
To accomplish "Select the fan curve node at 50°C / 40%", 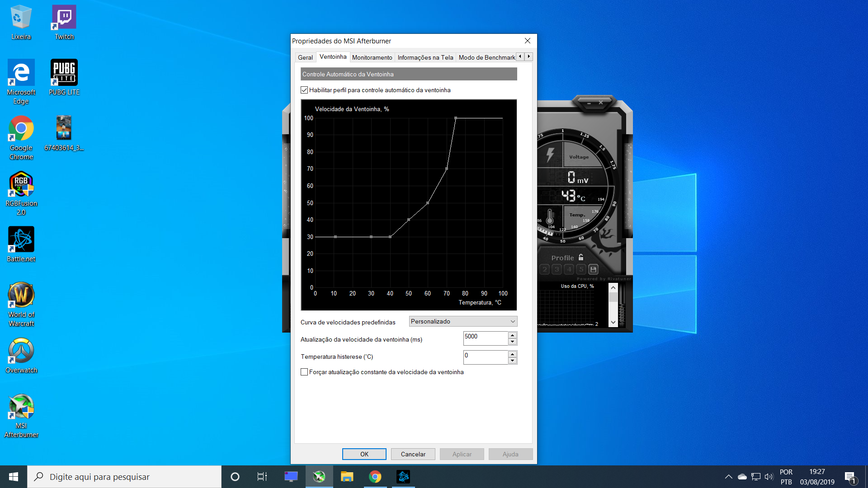I will [x=409, y=220].
